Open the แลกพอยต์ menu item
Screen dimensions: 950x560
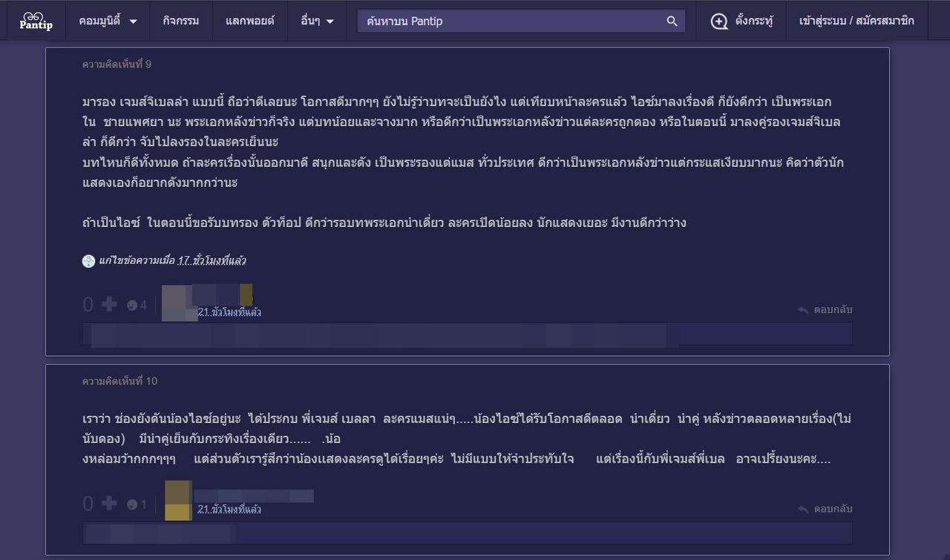249,22
